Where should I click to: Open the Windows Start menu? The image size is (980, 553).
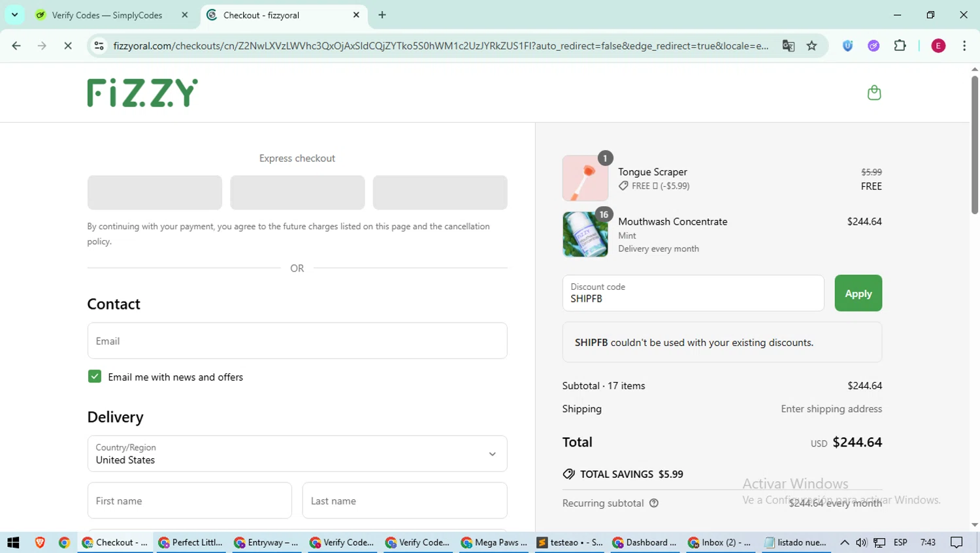point(13,543)
